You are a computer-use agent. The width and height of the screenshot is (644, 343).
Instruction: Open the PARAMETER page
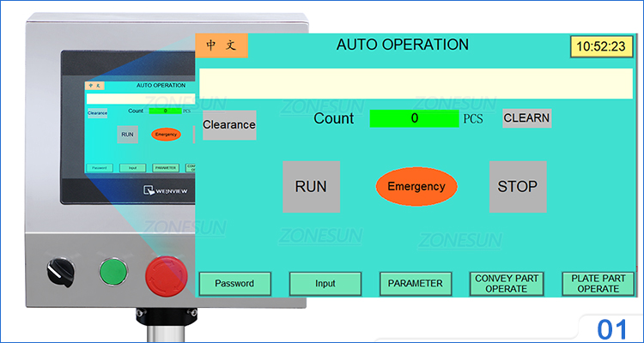[416, 284]
